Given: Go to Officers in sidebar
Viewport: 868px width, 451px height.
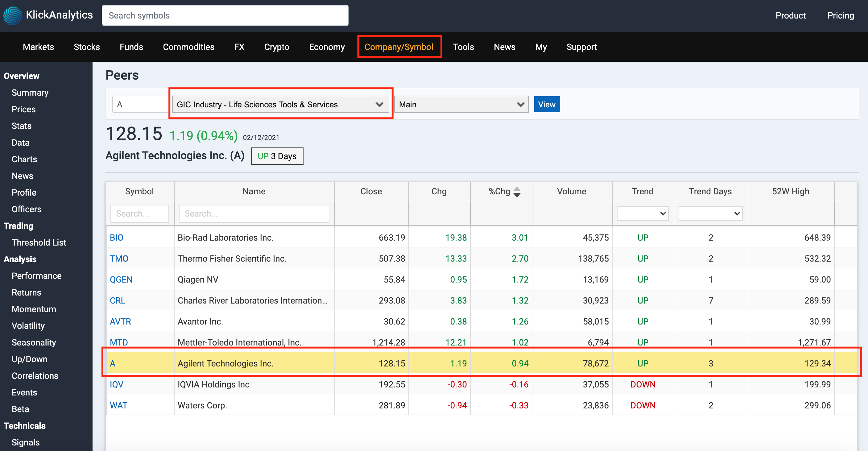Looking at the screenshot, I should [26, 209].
